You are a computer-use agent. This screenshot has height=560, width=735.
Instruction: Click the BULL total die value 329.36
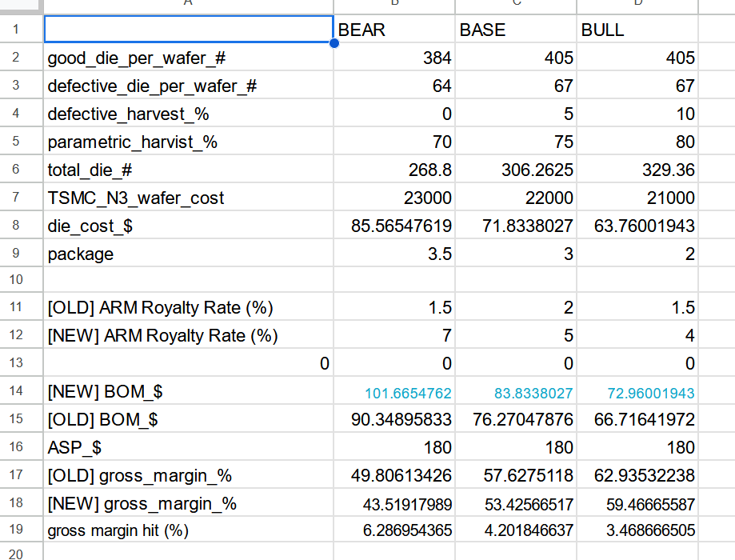637,170
